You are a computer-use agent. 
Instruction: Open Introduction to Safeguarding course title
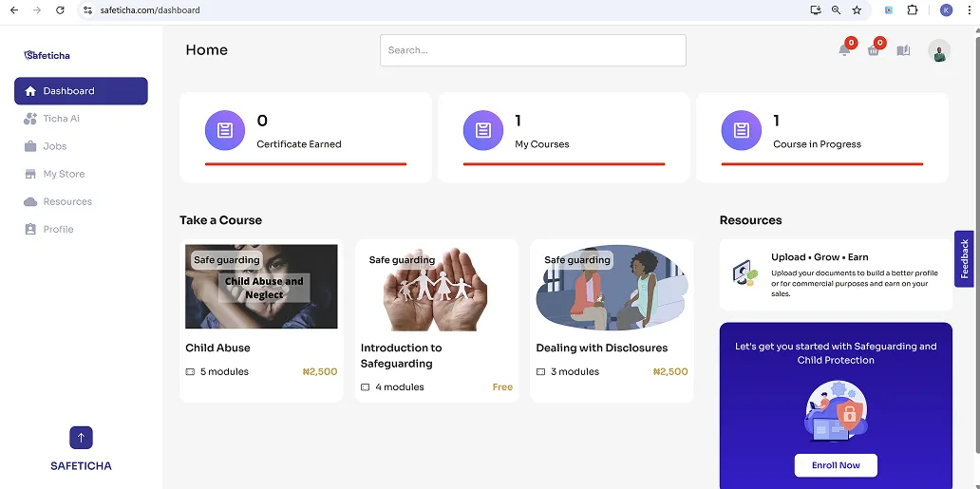click(402, 356)
